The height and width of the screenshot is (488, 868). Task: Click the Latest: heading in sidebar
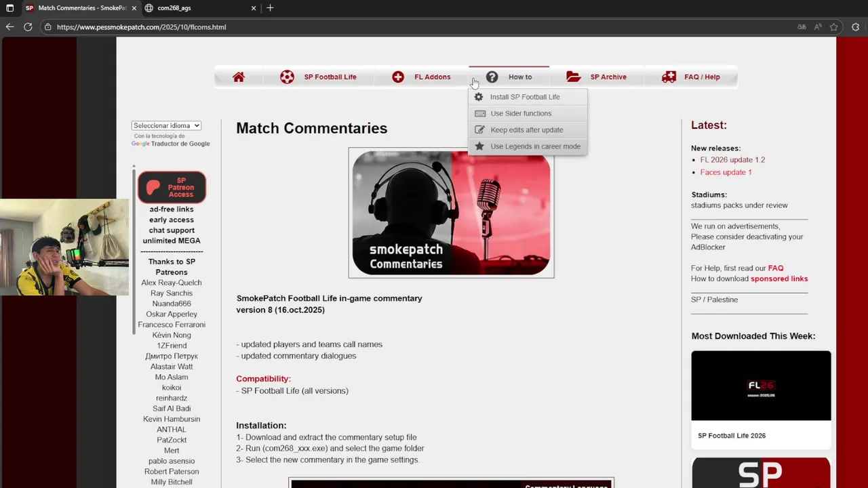point(709,125)
